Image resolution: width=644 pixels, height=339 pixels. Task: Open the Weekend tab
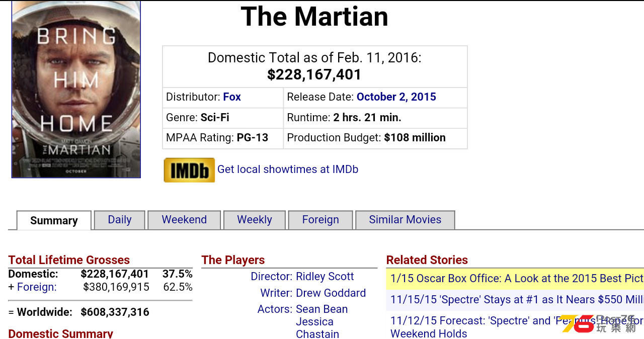pyautogui.click(x=184, y=220)
